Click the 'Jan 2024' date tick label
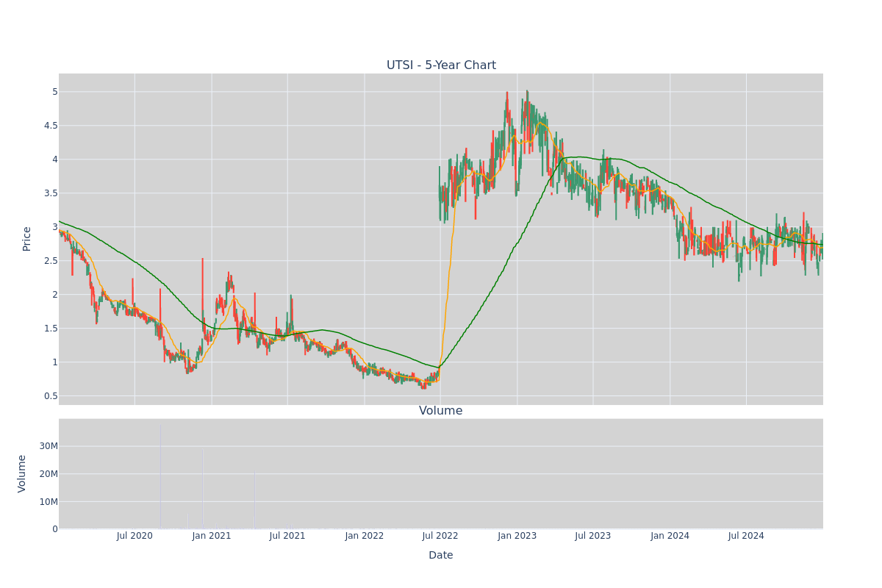Viewport: 882px width, 588px height. (670, 536)
